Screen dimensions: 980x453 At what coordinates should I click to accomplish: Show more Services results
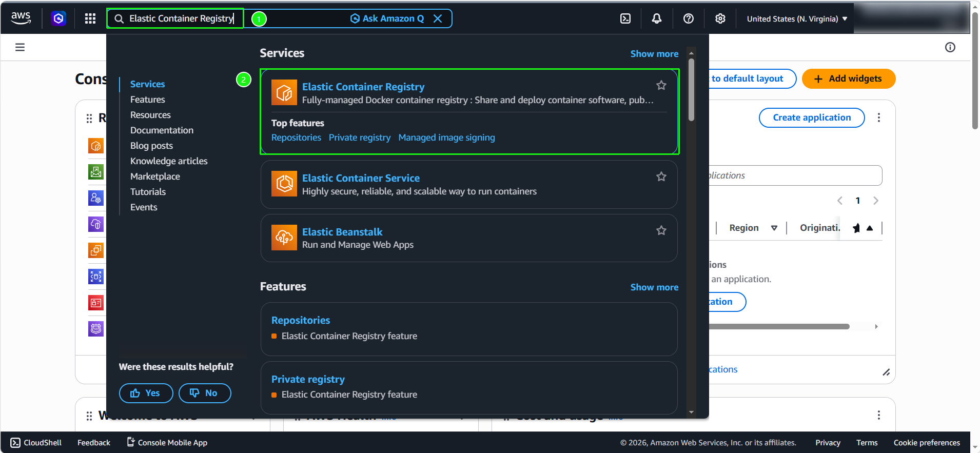pos(654,54)
